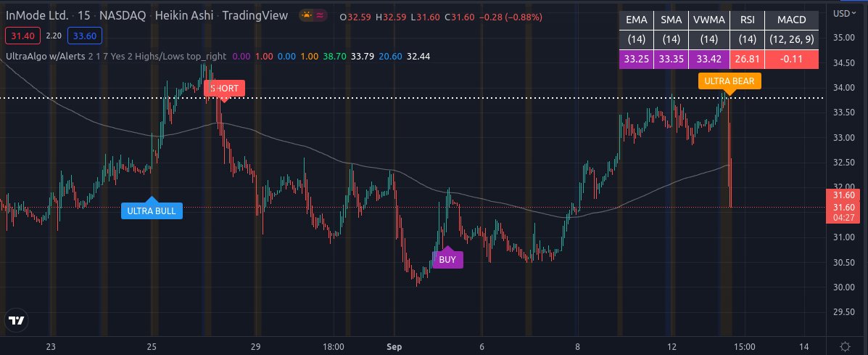Click the pink wave data-mode icon

[320, 16]
